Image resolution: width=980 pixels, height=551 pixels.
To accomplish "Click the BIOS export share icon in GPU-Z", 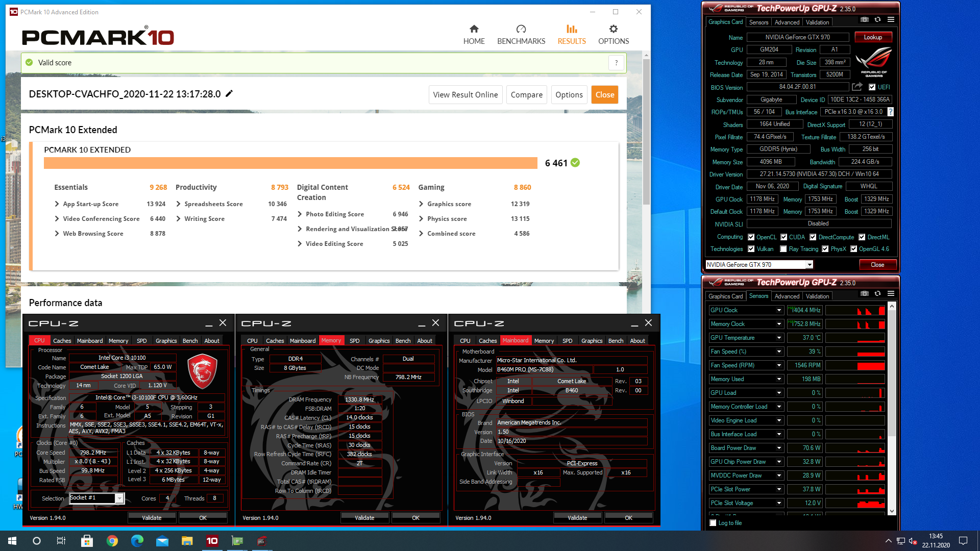I will [x=857, y=87].
